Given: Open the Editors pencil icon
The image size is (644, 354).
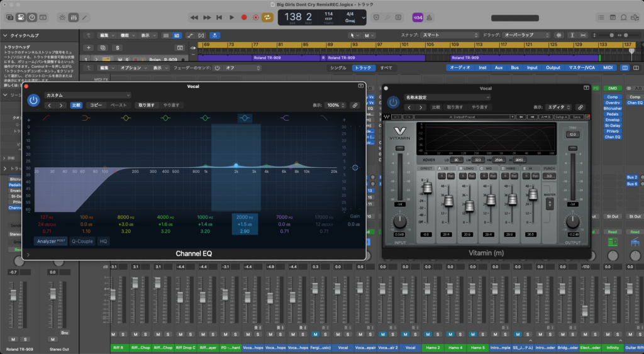Looking at the screenshot, I should click(85, 17).
